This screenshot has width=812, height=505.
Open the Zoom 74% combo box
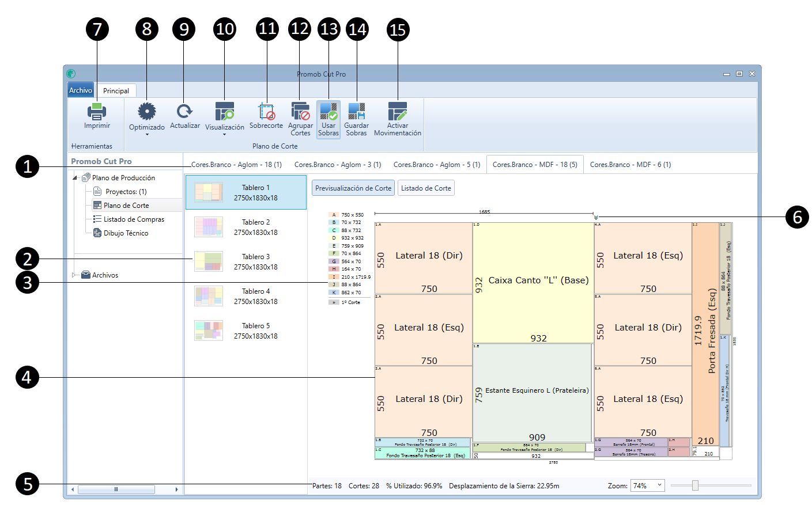click(648, 485)
